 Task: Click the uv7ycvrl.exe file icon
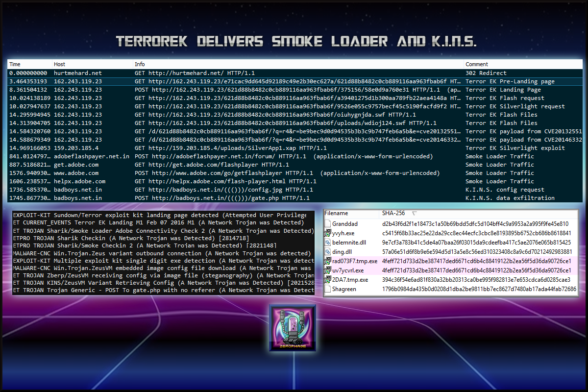(328, 270)
